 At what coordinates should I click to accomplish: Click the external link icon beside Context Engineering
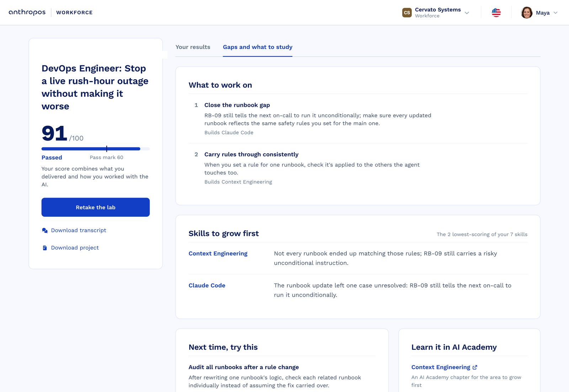click(475, 367)
